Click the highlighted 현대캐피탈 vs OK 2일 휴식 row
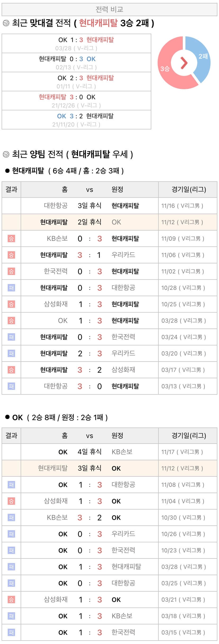Image resolution: width=219 pixels, height=644 pixels. [x=109, y=222]
